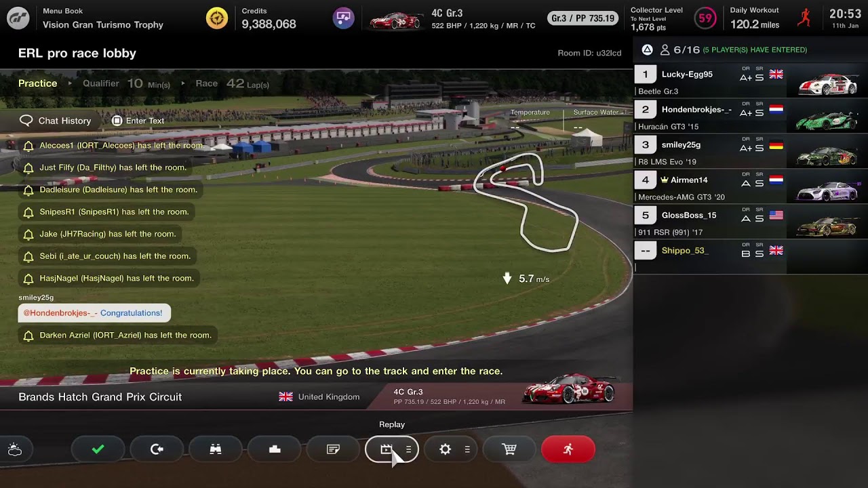The height and width of the screenshot is (488, 868).
Task: Click the exit room arrow icon
Action: pyautogui.click(x=157, y=449)
